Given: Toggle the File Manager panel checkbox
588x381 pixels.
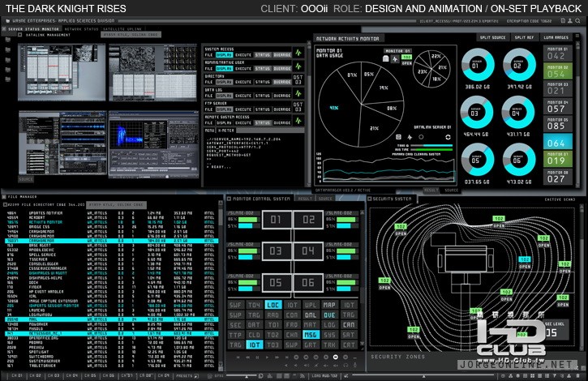Looking at the screenshot, I should coord(4,196).
